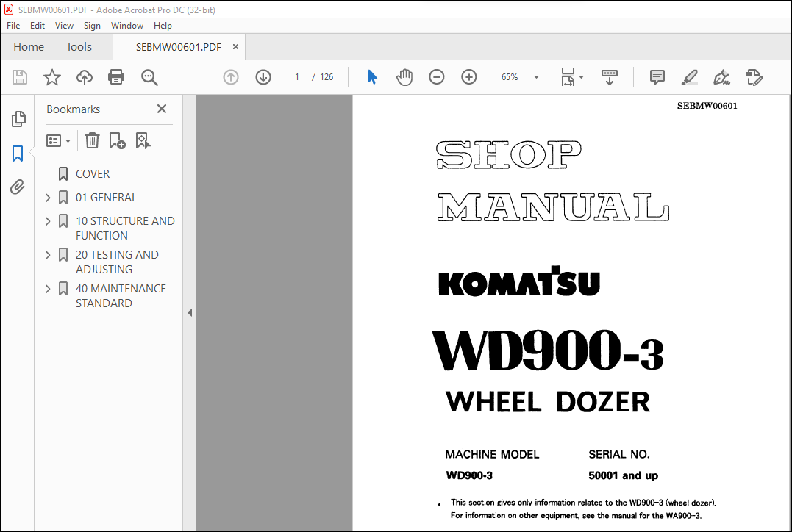792x532 pixels.
Task: Open the Window menu
Action: [127, 26]
